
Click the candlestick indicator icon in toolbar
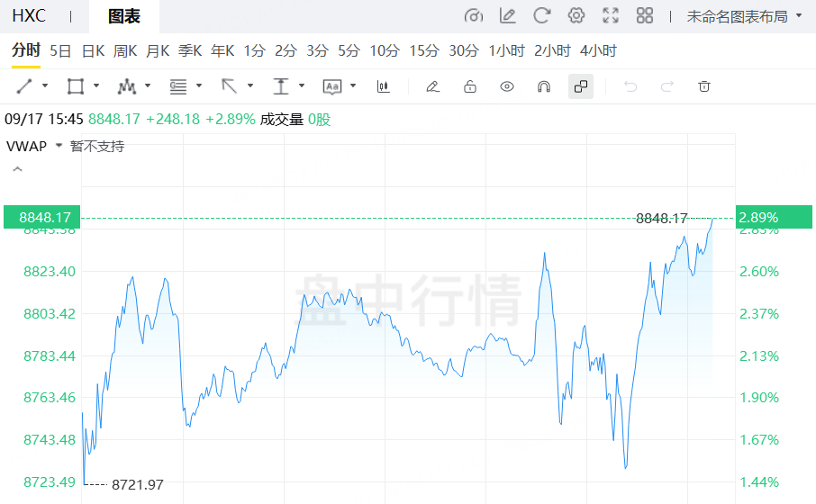tap(384, 86)
